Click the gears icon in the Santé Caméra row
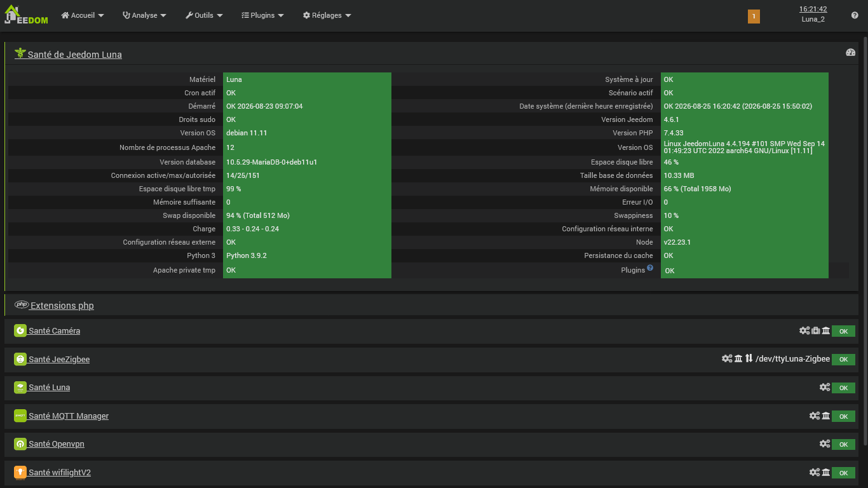868x488 pixels. click(804, 330)
